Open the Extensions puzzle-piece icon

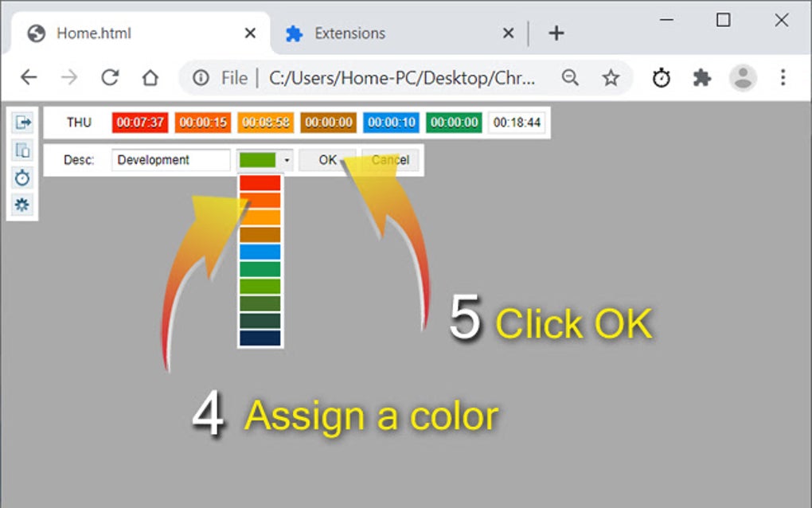click(x=702, y=77)
